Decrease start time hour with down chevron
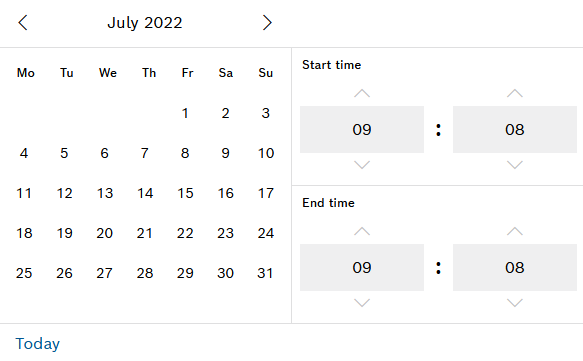 click(362, 165)
